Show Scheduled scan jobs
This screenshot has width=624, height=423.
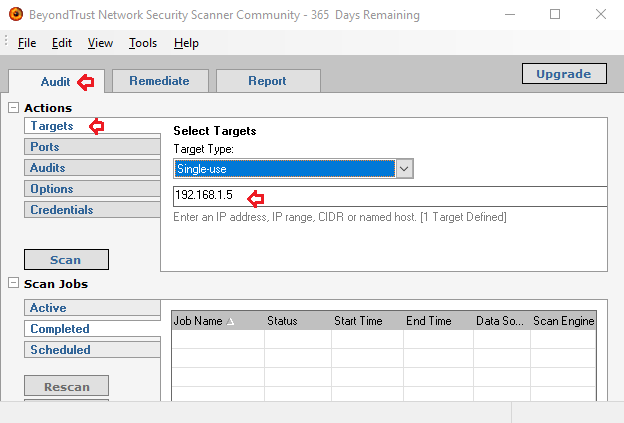92,350
